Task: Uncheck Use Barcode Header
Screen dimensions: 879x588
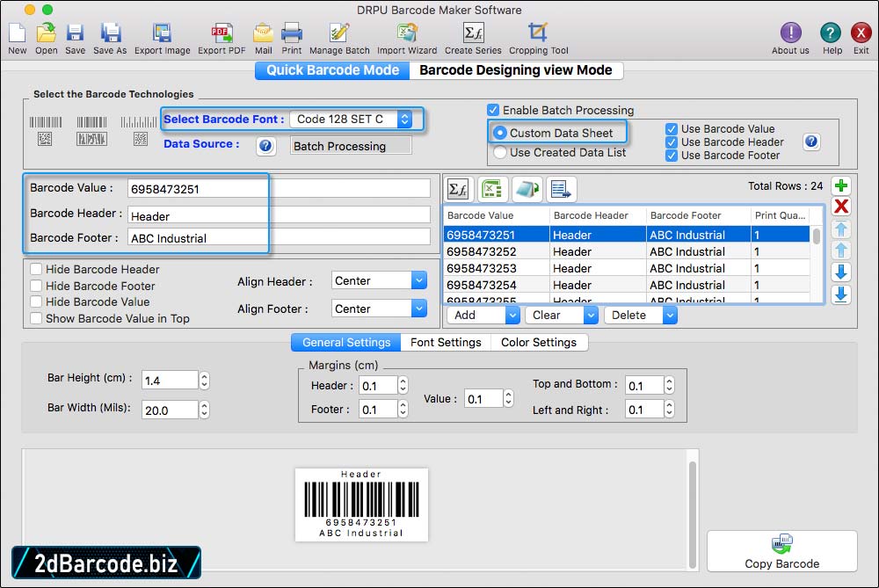Action: click(671, 142)
